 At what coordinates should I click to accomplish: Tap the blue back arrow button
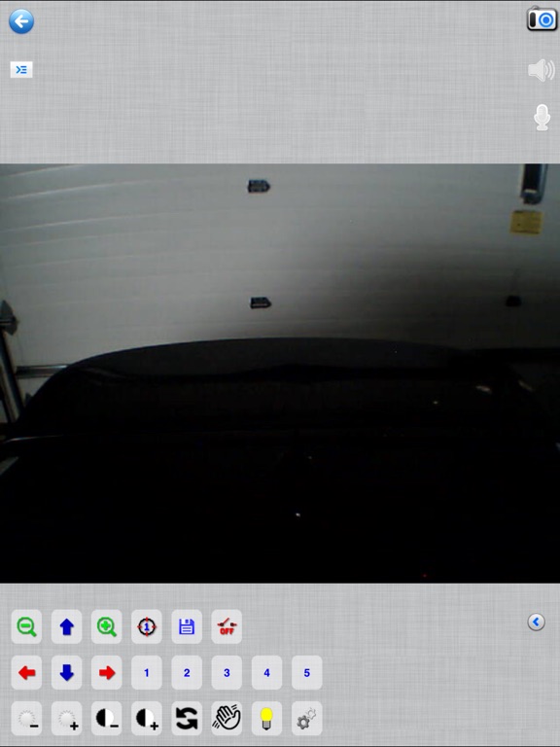tap(21, 21)
